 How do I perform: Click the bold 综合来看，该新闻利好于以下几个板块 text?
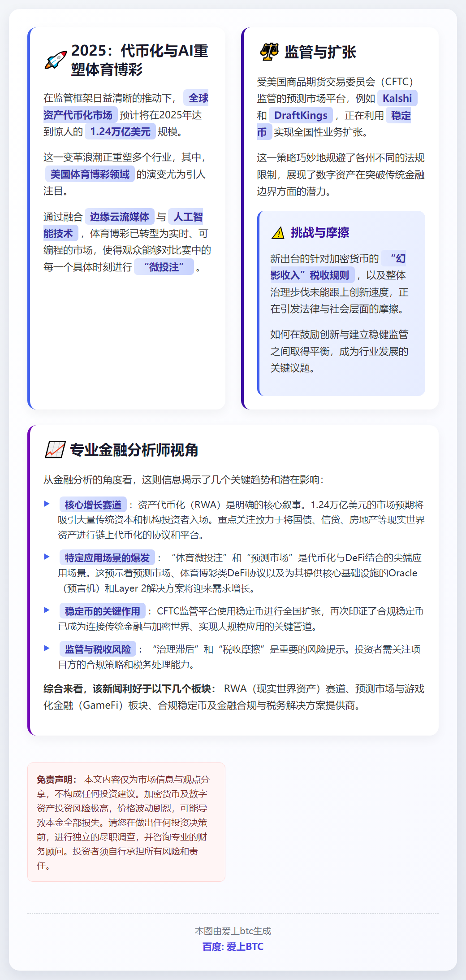point(129,689)
